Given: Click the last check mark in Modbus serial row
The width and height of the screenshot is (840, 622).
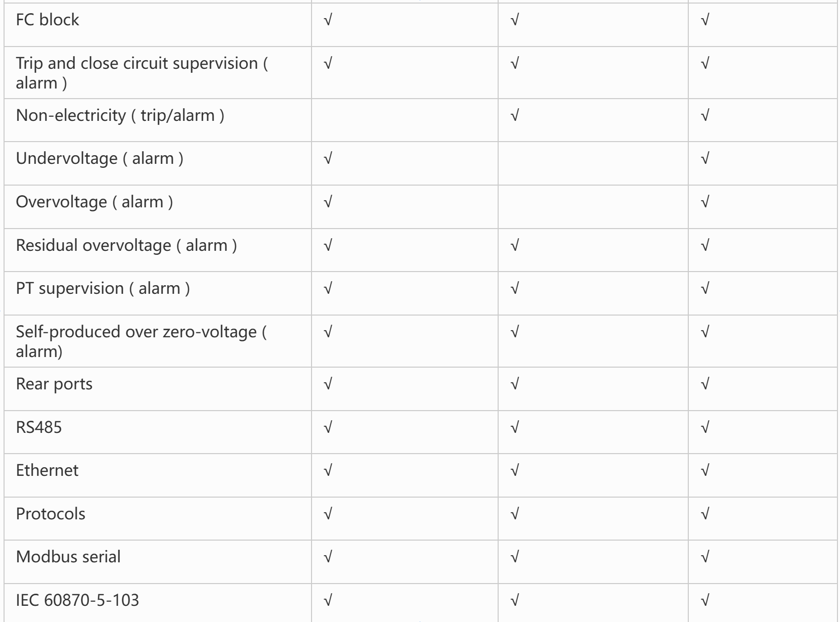Looking at the screenshot, I should [705, 557].
